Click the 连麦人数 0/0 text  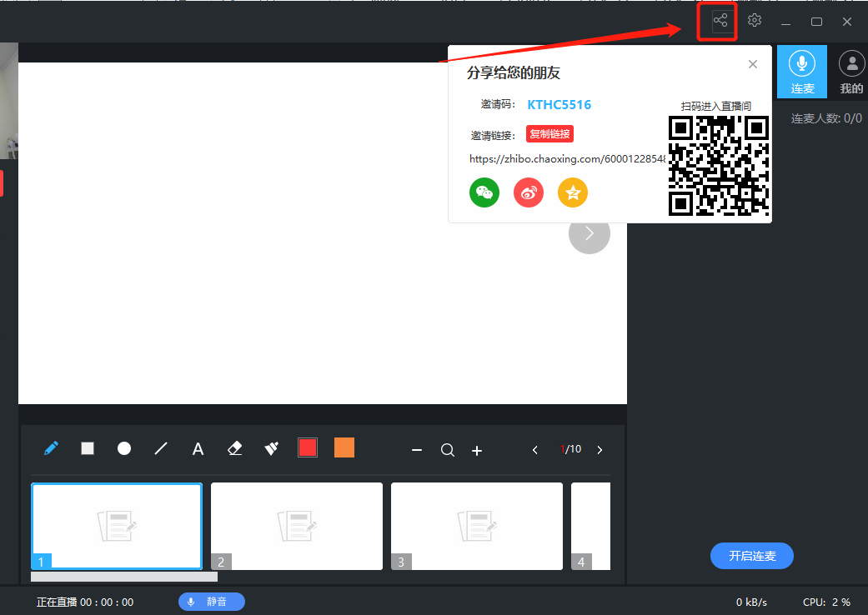[x=826, y=118]
